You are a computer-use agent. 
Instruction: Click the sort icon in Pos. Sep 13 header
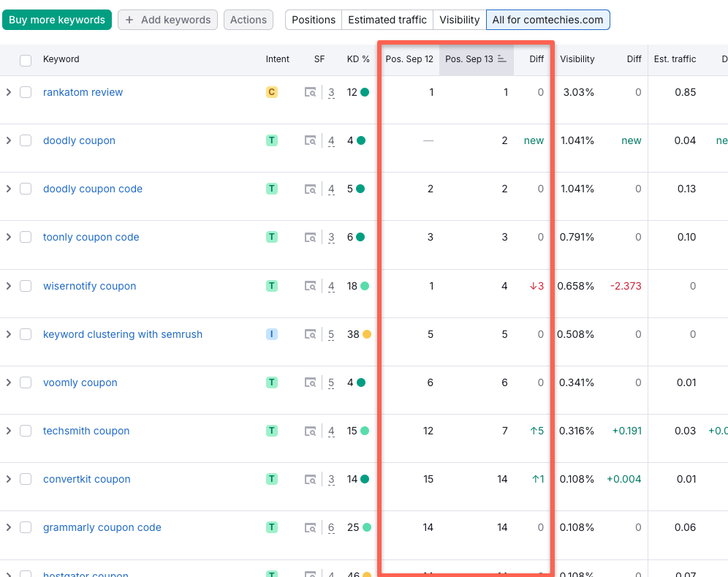(x=502, y=59)
